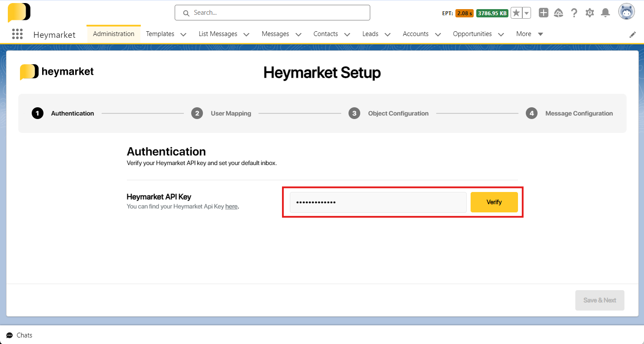Expand the Opportunities dropdown chevron

click(501, 34)
